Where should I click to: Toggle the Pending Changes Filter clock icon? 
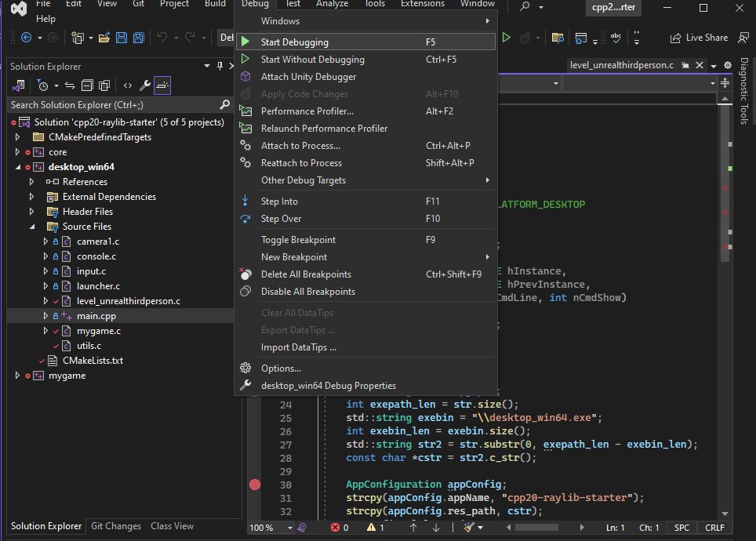[43, 85]
